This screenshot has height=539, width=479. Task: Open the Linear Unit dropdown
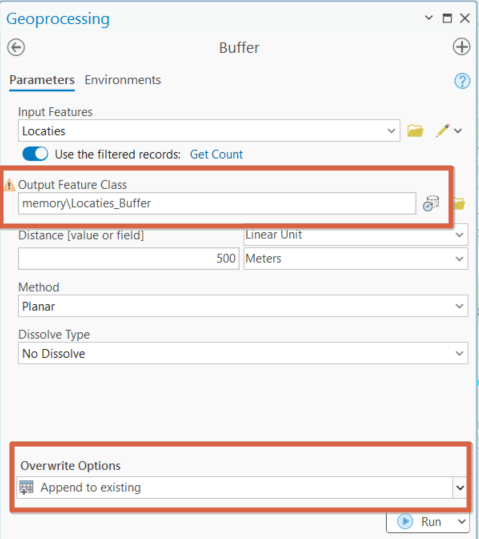(x=356, y=235)
